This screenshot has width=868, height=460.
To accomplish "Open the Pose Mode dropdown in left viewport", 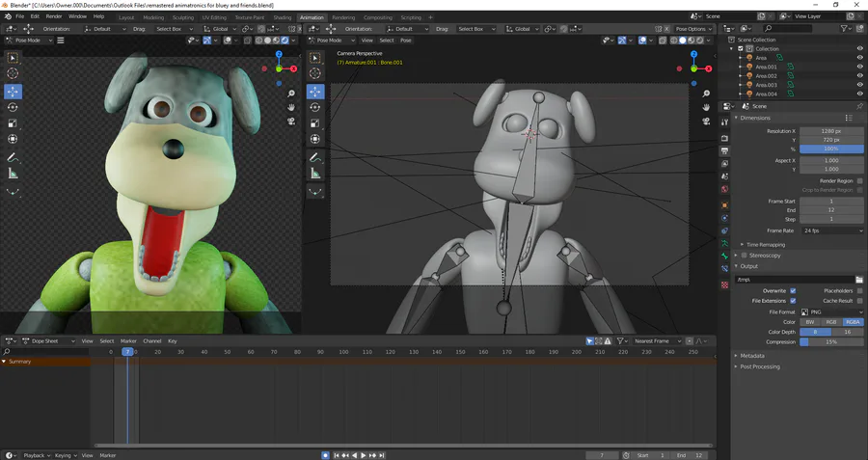I will tap(29, 41).
